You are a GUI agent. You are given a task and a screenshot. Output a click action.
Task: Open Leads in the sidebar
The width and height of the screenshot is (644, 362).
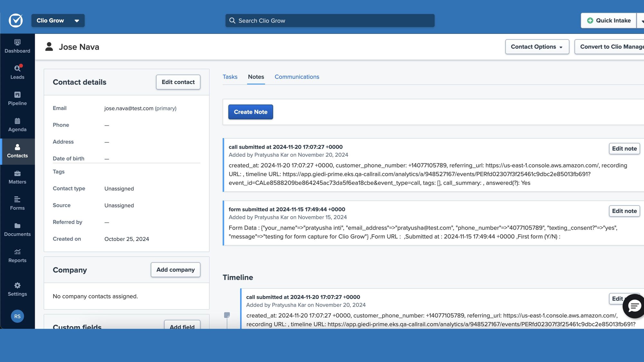pos(17,72)
